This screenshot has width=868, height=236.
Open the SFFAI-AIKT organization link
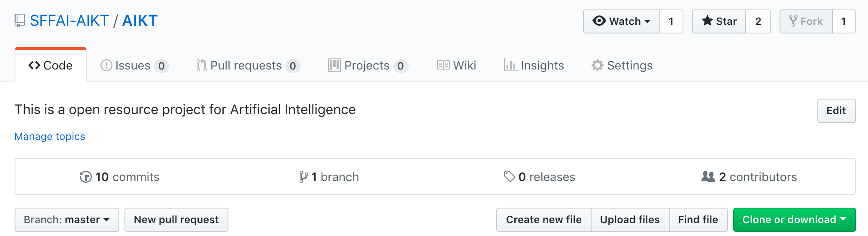69,21
